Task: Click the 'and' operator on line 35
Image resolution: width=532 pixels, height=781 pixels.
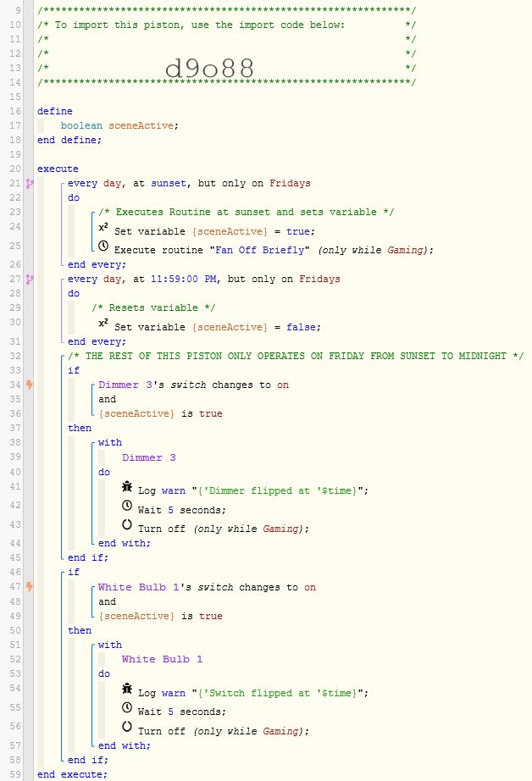Action: point(107,400)
